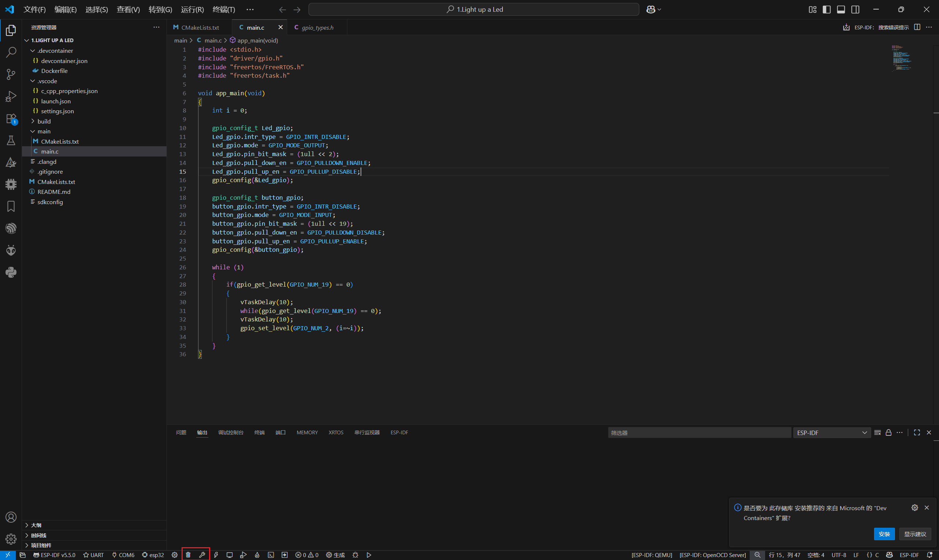Click the build, flash and monitor flame icon
Image resolution: width=939 pixels, height=560 pixels.
click(x=257, y=555)
